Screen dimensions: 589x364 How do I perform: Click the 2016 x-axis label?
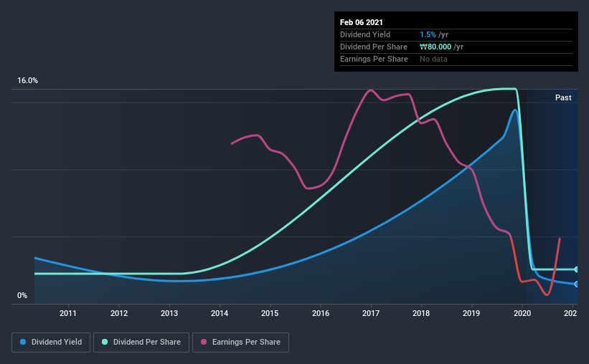coord(321,313)
